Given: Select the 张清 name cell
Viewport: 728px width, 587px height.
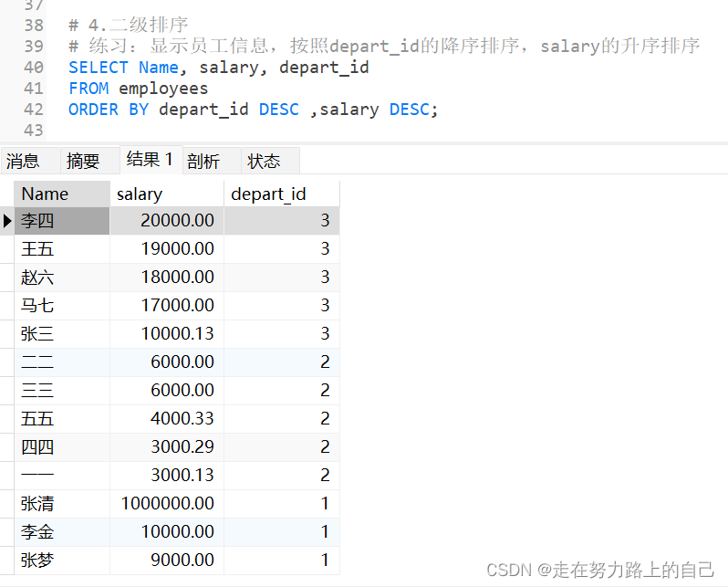Looking at the screenshot, I should (62, 504).
